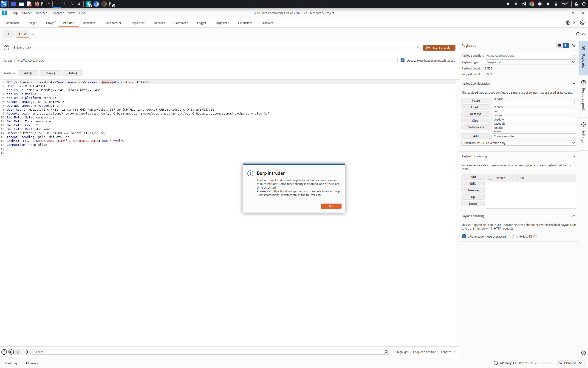Image resolution: width=588 pixels, height=368 pixels.
Task: Open the Payload position dropdown
Action: click(530, 55)
